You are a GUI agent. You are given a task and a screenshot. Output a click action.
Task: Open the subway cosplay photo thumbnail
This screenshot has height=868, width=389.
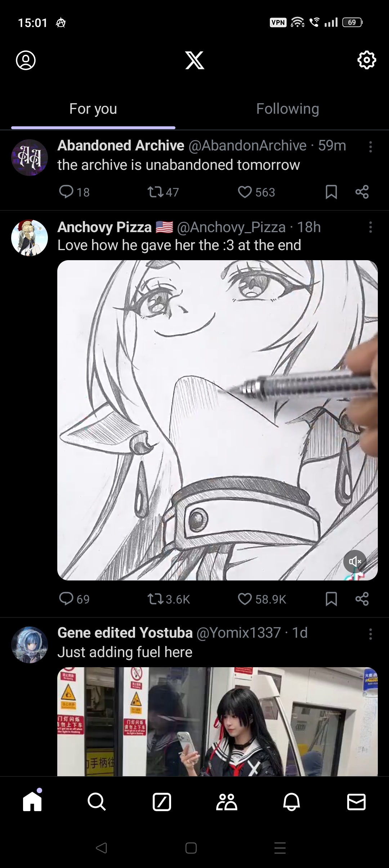point(217,721)
